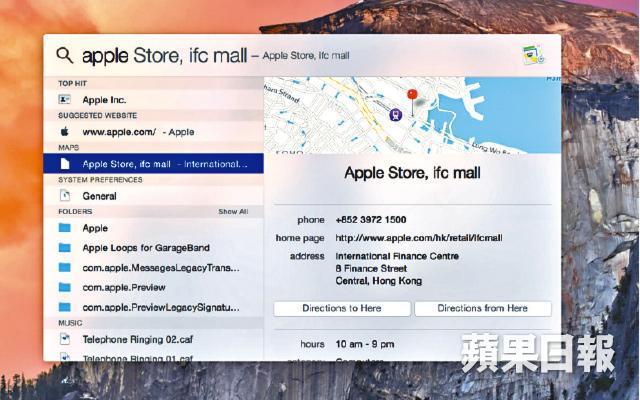Click the SUGGESTED WEBSITE section header
Screen dimensions: 640x400
pos(98,116)
